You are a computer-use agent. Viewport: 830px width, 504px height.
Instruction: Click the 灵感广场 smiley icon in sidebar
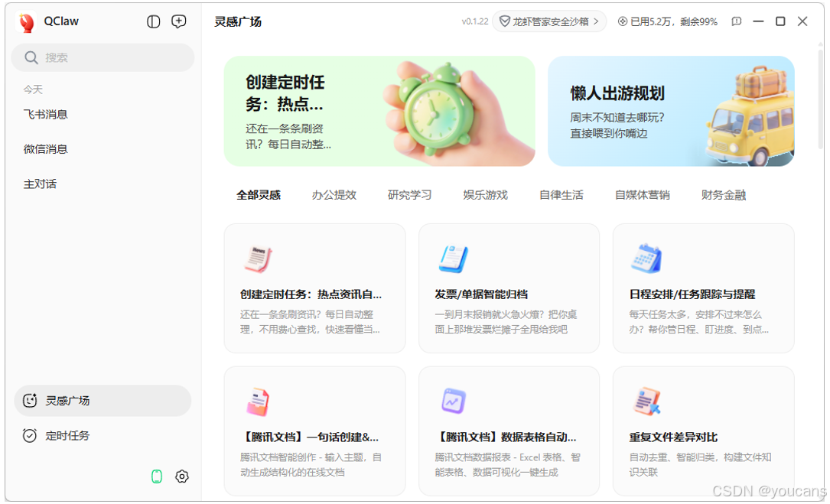[x=30, y=401]
